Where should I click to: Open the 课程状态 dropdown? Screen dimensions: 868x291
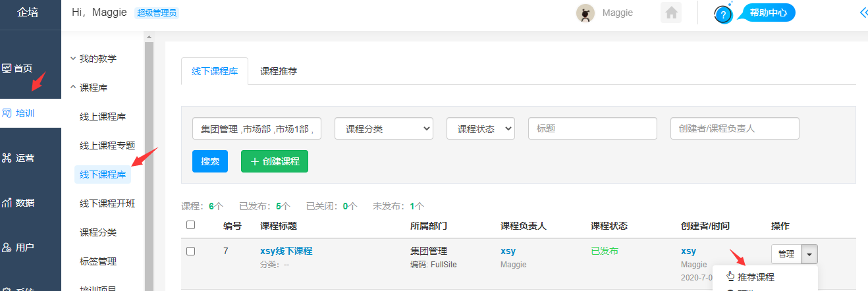coord(481,128)
